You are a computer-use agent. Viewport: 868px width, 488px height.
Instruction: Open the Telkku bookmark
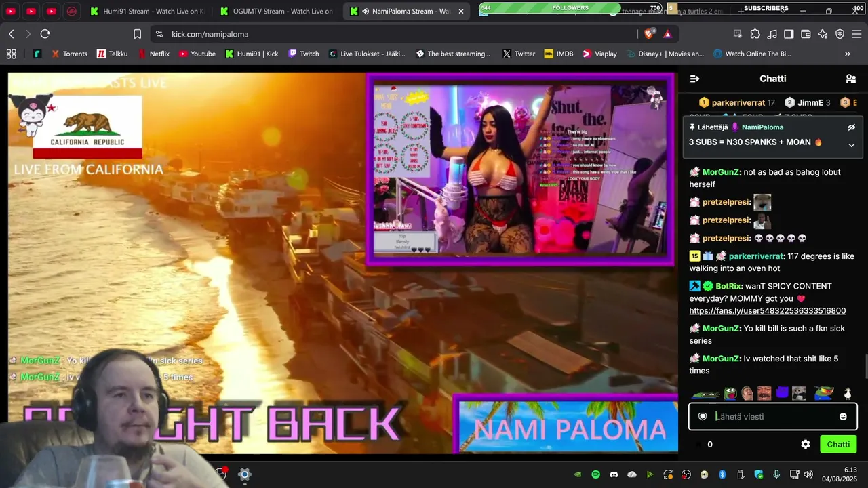(x=112, y=54)
